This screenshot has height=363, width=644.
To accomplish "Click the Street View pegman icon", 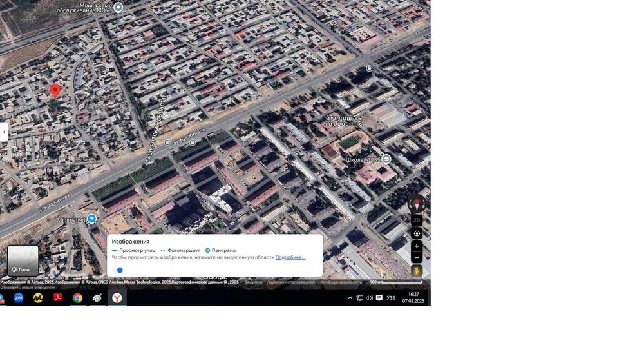I will point(417,271).
